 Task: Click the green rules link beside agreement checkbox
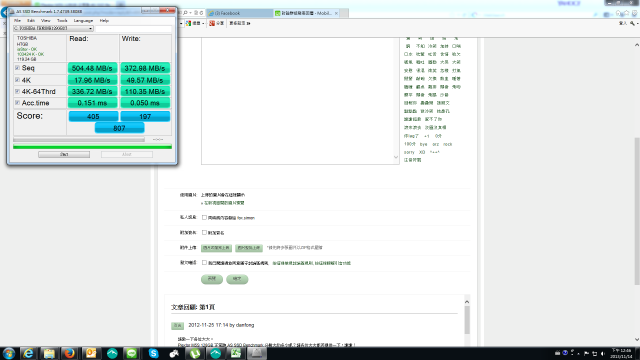[311, 263]
